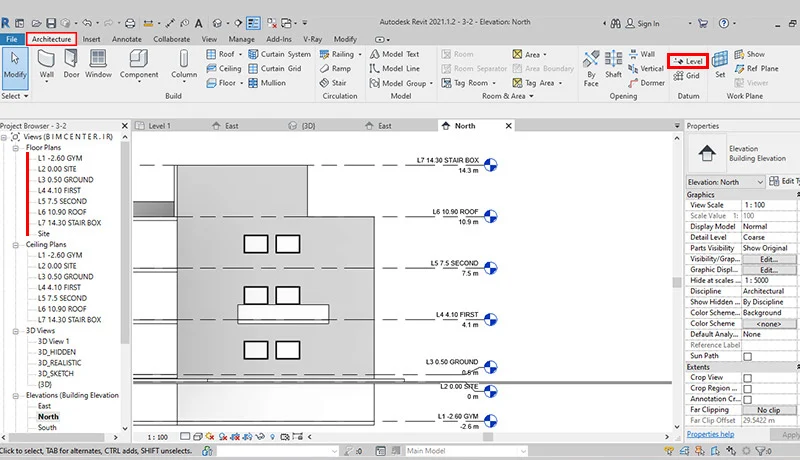Enable the Crop View checkbox

coord(747,378)
